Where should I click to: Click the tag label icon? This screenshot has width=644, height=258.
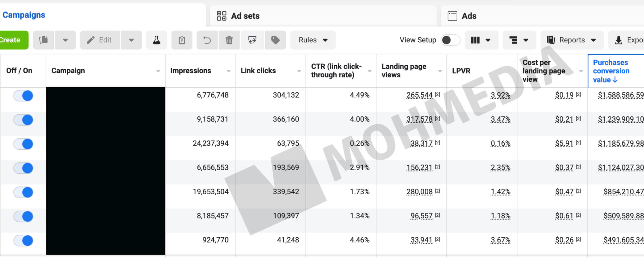275,40
